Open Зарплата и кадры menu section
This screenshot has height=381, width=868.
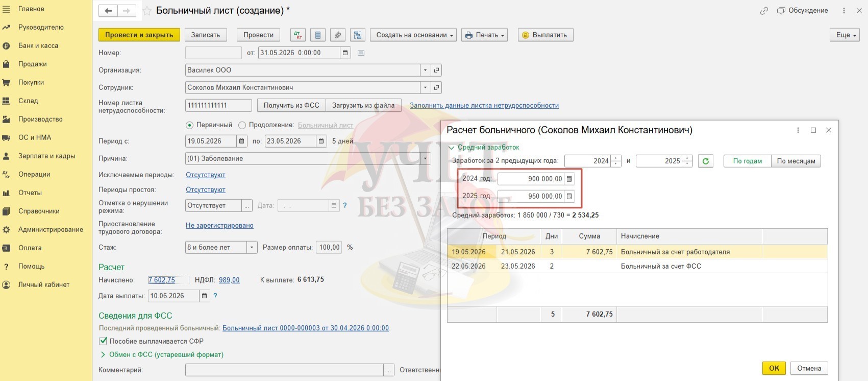coord(46,156)
